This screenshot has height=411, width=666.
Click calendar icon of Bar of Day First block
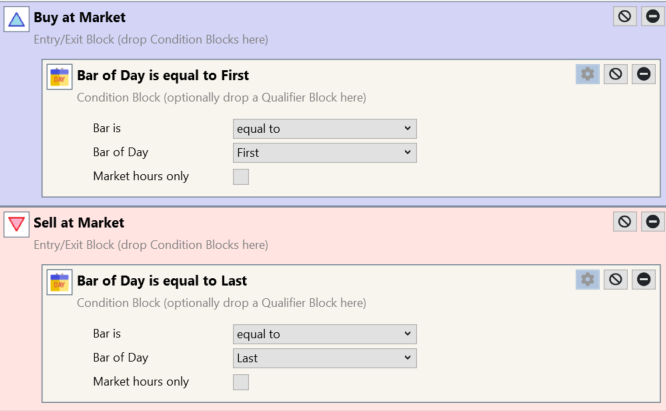59,78
